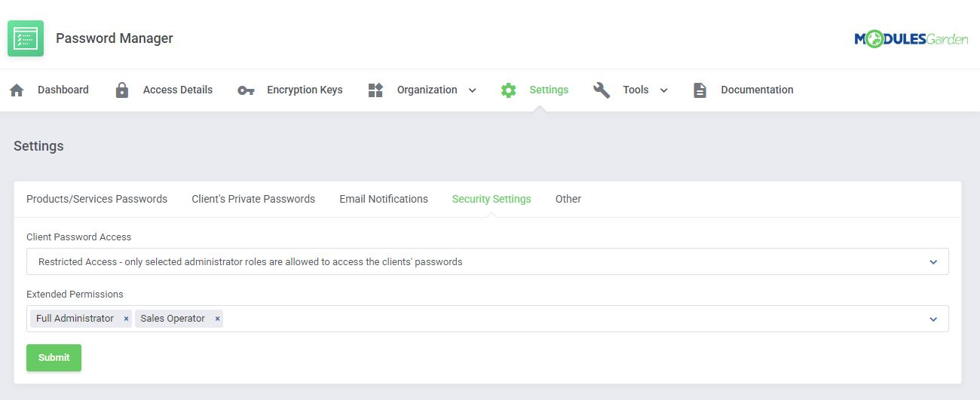This screenshot has width=980, height=400.
Task: Click the Full Administrator tag label
Action: click(75, 319)
